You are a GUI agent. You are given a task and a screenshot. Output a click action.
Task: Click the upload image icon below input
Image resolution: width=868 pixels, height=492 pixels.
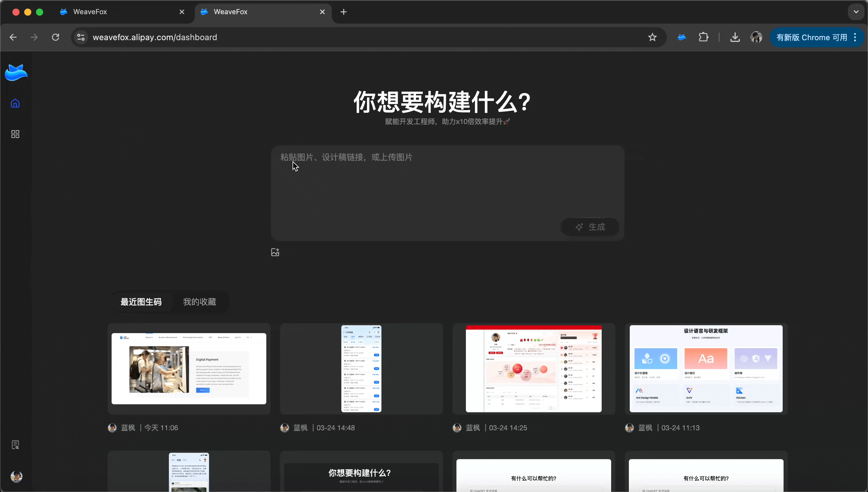275,252
